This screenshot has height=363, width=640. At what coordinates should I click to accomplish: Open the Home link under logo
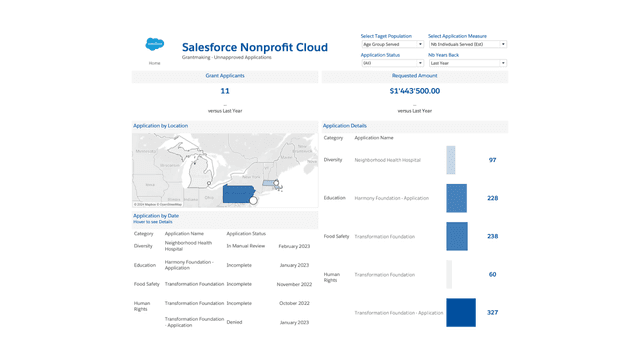(x=154, y=63)
